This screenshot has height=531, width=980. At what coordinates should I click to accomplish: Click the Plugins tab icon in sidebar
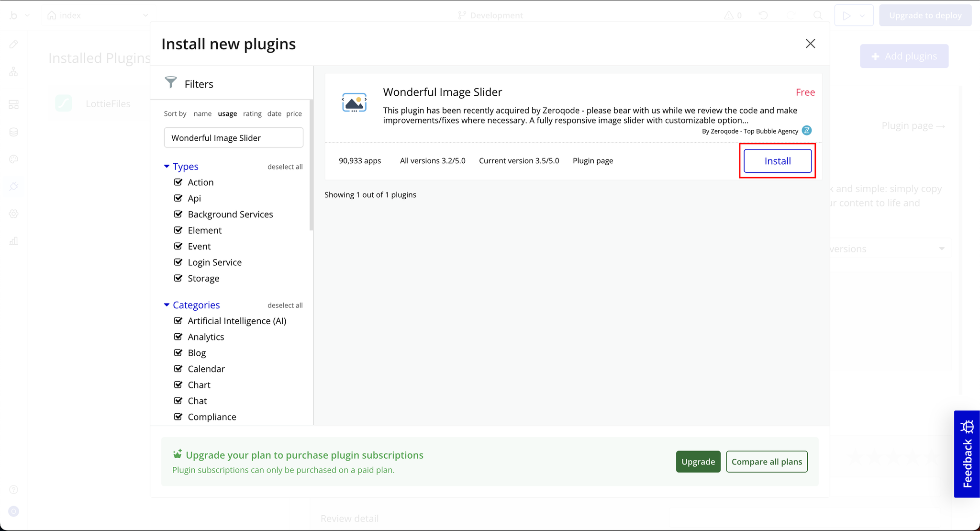pos(14,186)
